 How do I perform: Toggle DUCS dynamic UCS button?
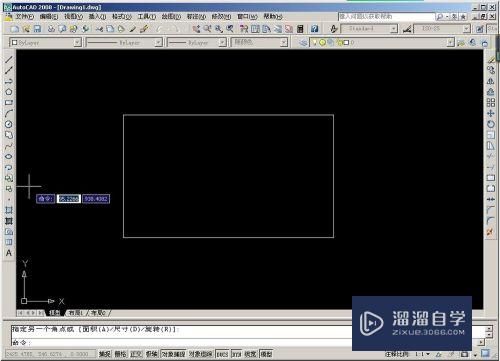pos(222,354)
